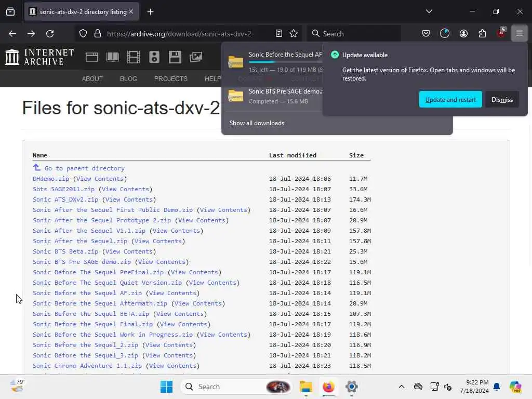532x399 pixels.
Task: Click Show all downloads
Action: [257, 123]
